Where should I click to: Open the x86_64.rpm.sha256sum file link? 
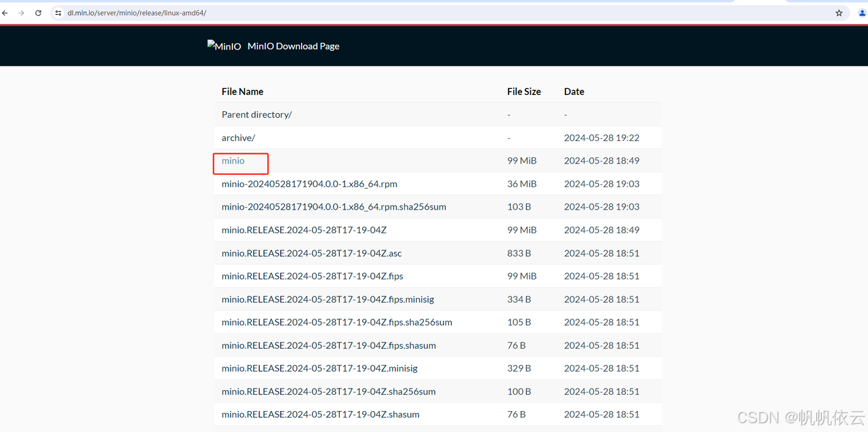coord(334,207)
